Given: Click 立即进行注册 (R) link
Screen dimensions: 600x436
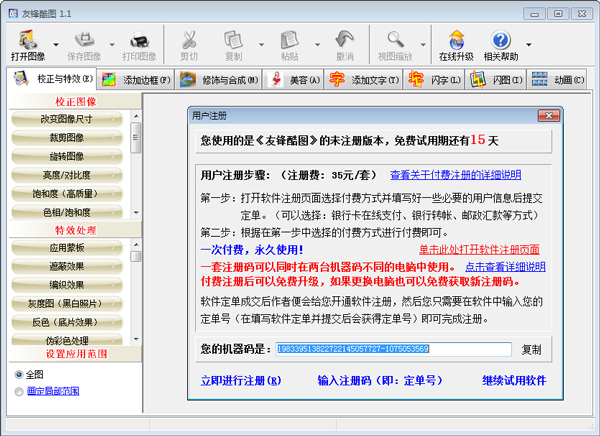Looking at the screenshot, I should [x=241, y=380].
